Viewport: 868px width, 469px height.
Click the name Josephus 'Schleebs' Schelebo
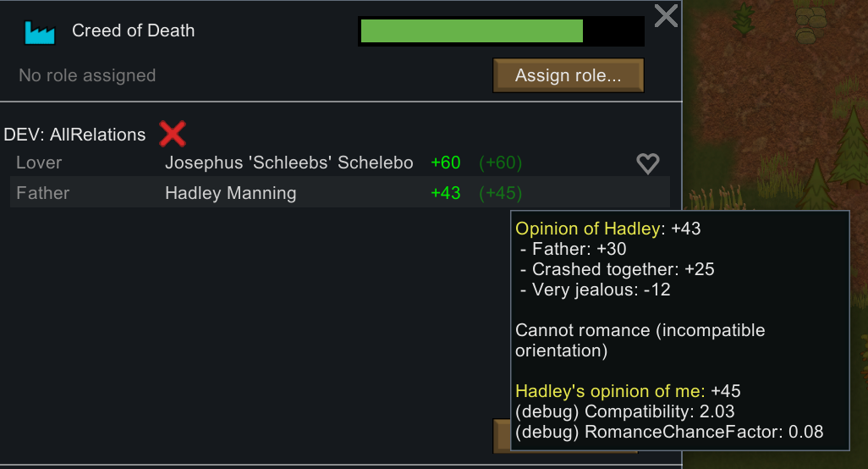pos(289,163)
